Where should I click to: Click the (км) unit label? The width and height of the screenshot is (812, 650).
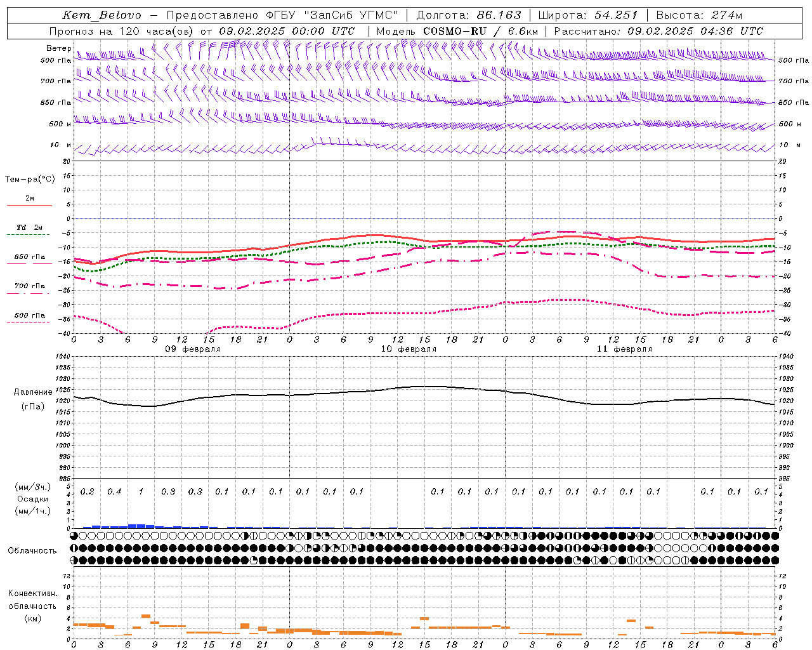pos(32,618)
